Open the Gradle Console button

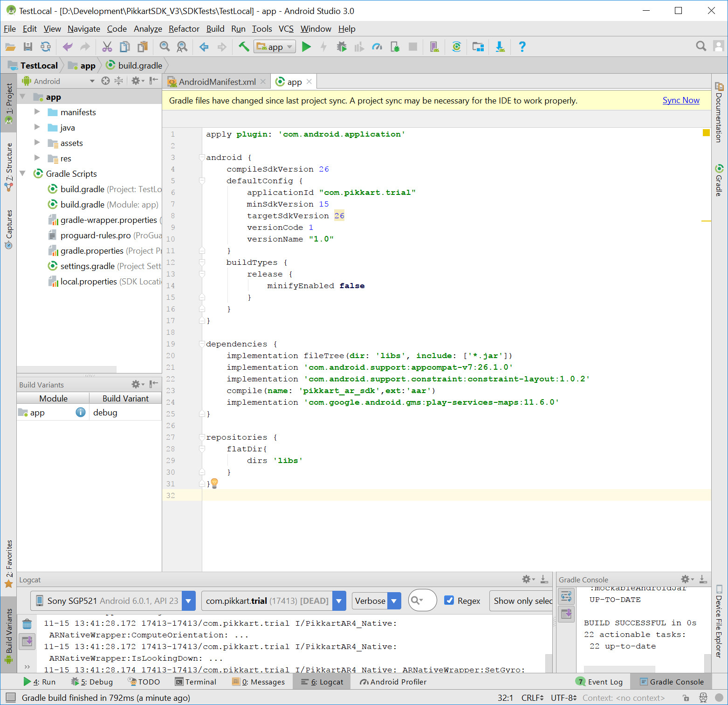[672, 682]
